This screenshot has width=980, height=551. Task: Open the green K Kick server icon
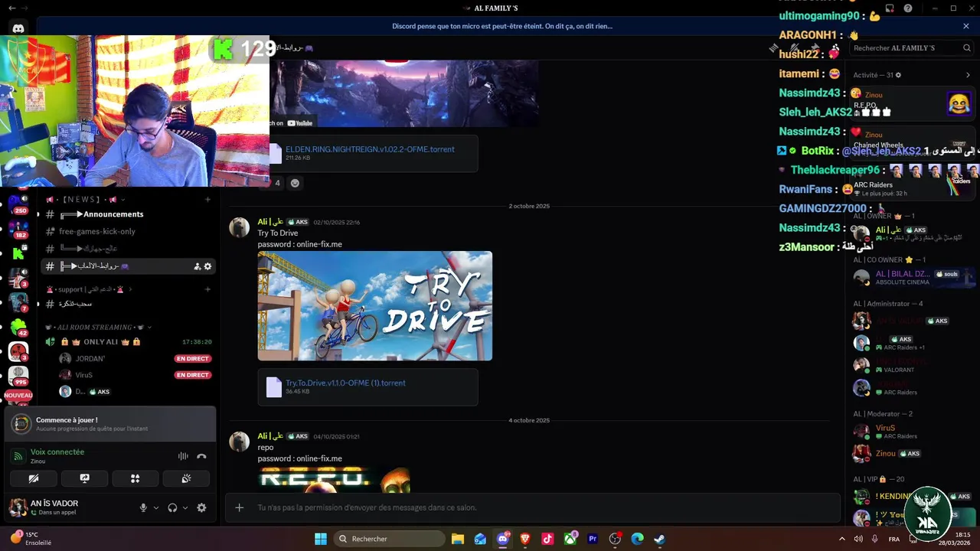click(x=18, y=253)
